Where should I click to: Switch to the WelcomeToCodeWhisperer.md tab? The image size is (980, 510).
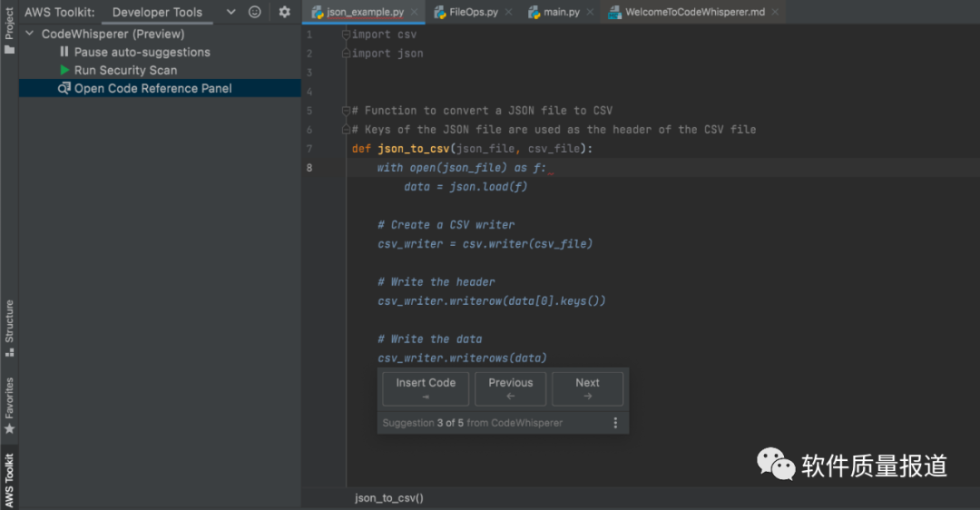click(695, 12)
